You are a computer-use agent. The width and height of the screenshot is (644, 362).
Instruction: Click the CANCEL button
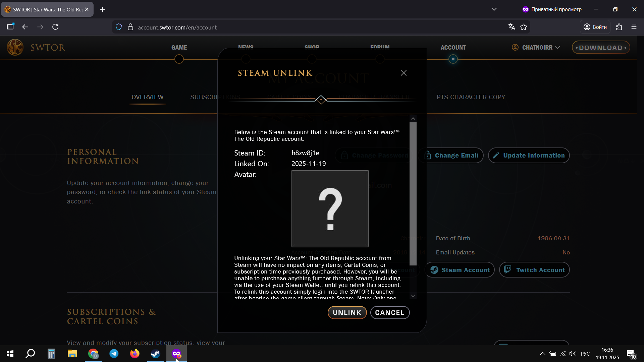click(x=389, y=312)
